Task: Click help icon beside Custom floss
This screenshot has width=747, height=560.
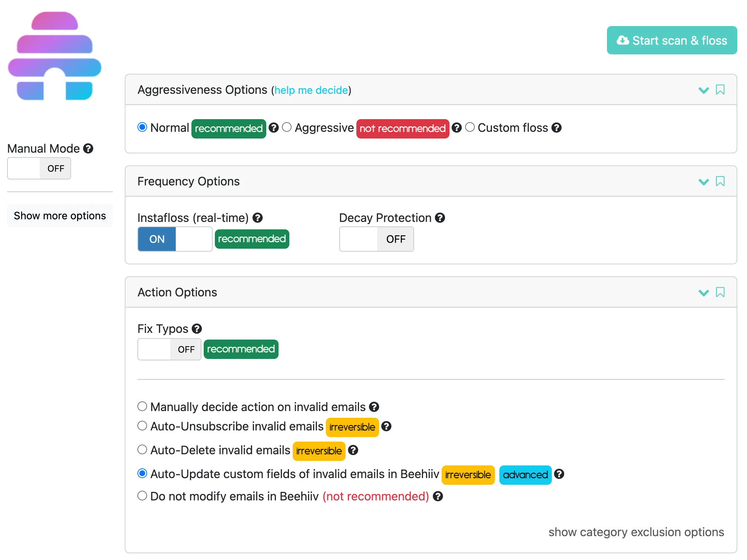Action: (x=556, y=128)
